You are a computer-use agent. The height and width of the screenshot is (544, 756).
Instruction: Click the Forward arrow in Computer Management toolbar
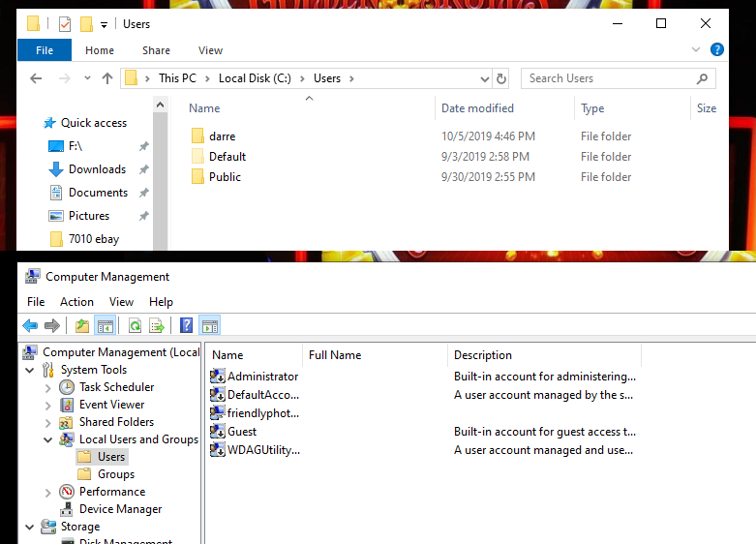(52, 326)
